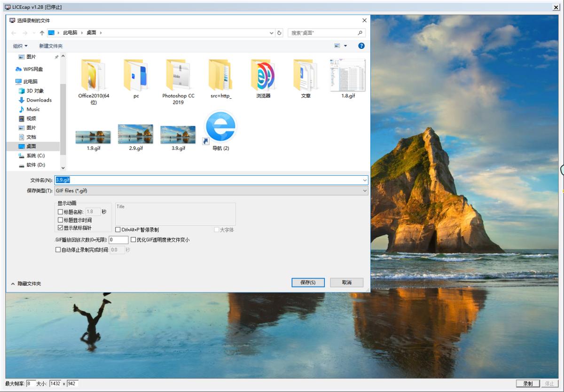Select the 导航 (2) browser shortcut
Image resolution: width=564 pixels, height=392 pixels.
tap(221, 131)
